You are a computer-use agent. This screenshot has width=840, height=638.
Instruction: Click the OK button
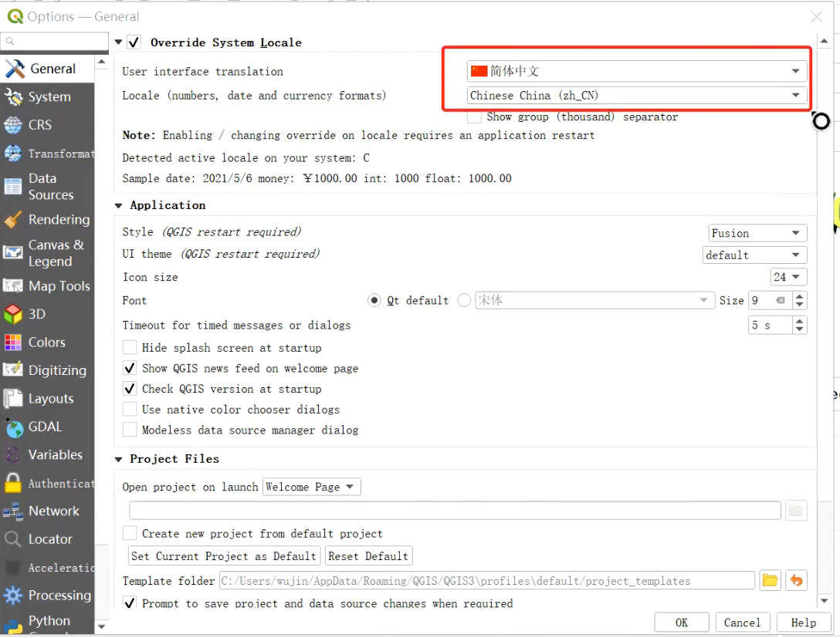click(682, 623)
